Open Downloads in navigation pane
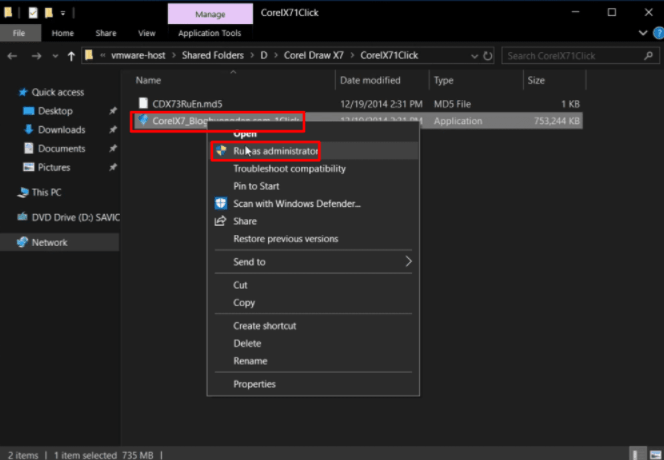664x460 pixels. 61,130
